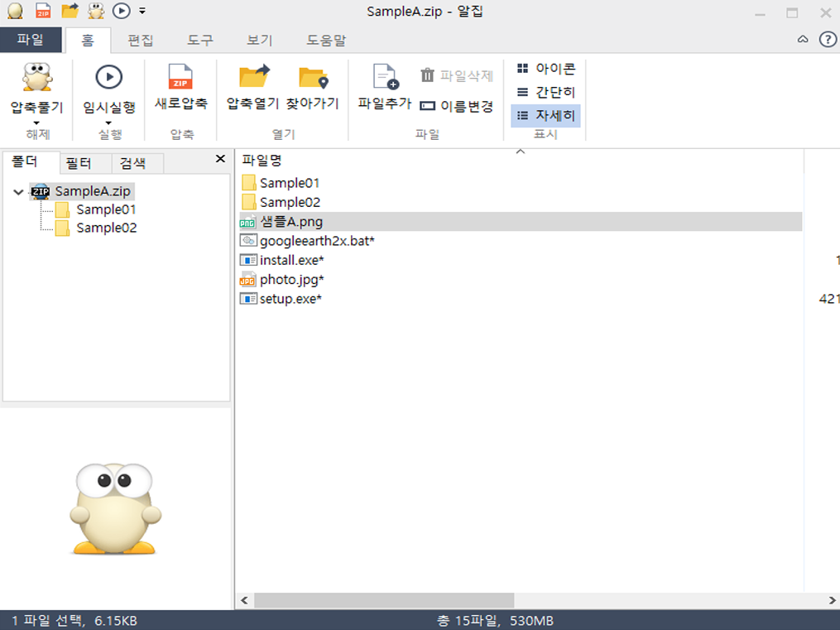
Task: Select the setup.exe* file name
Action: [x=290, y=299]
